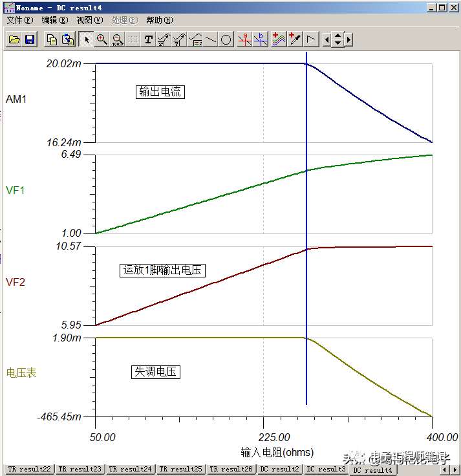This screenshot has width=461, height=476.
Task: Click the blue vertical cursor line
Action: (306, 228)
